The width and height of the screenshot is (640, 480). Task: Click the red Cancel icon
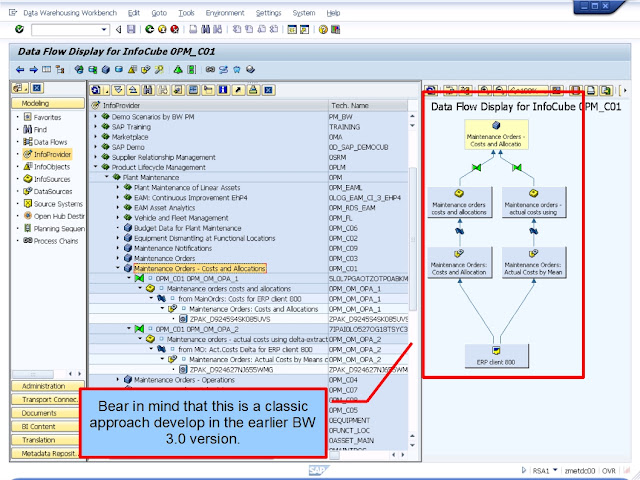[x=174, y=29]
